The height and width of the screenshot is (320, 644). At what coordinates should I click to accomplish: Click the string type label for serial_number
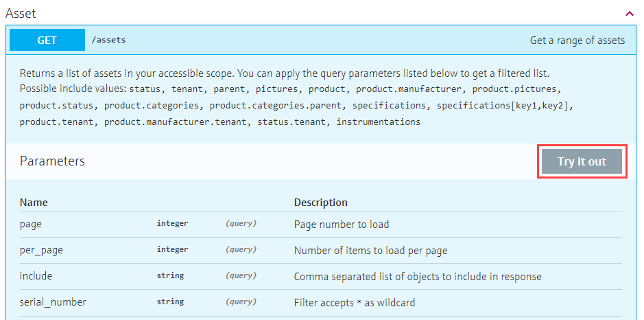(x=170, y=302)
